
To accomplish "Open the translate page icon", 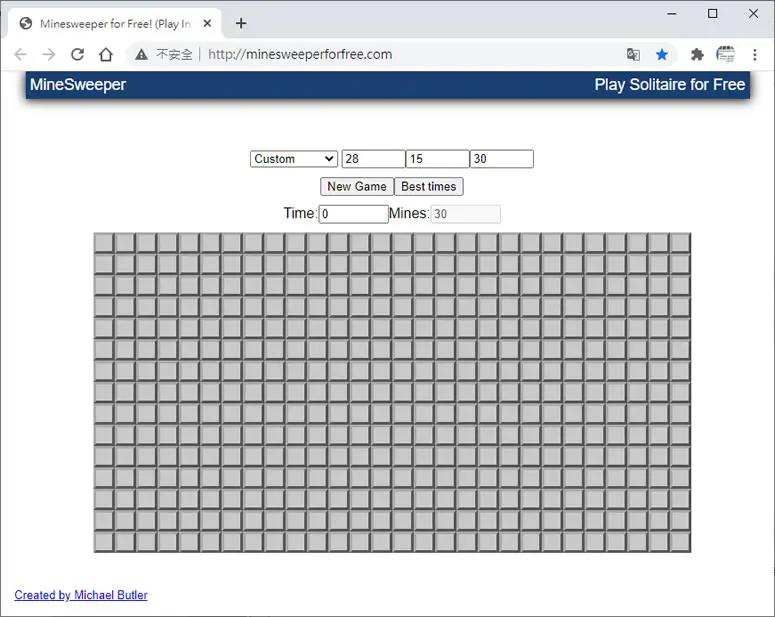I will pos(633,54).
